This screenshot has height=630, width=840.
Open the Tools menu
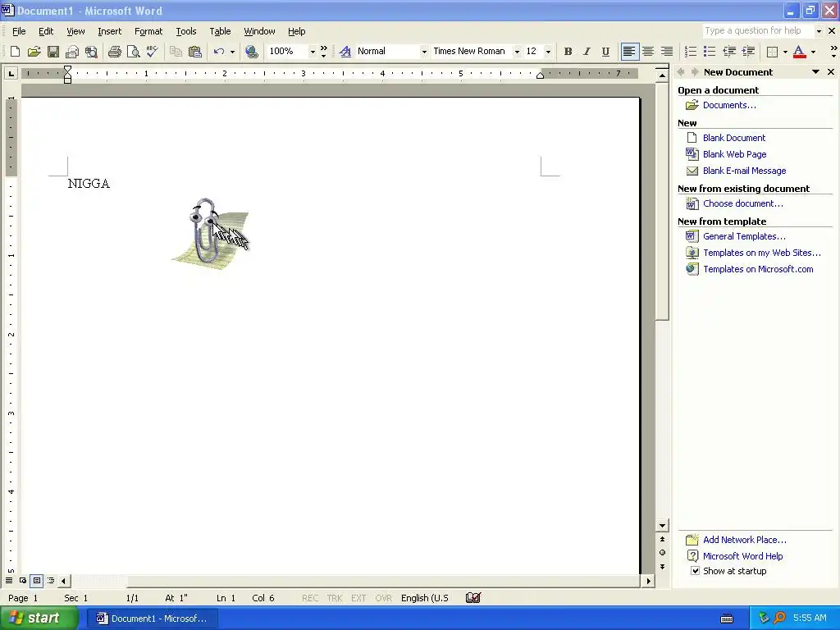[186, 31]
